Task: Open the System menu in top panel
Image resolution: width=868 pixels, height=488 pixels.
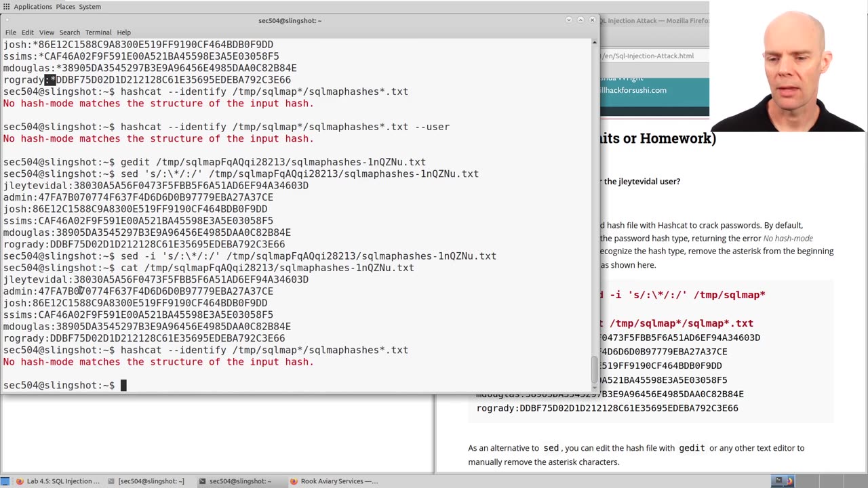Action: coord(90,7)
